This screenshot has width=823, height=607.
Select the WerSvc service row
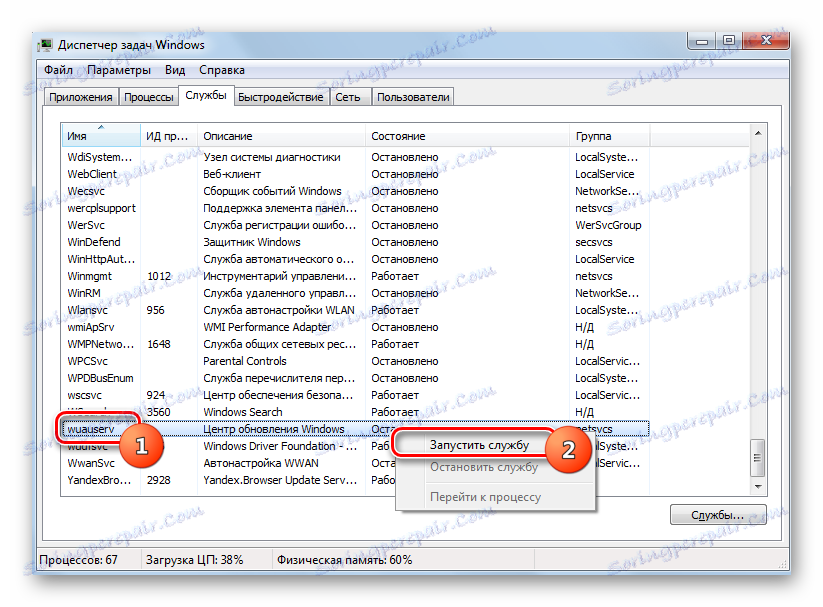click(355, 225)
